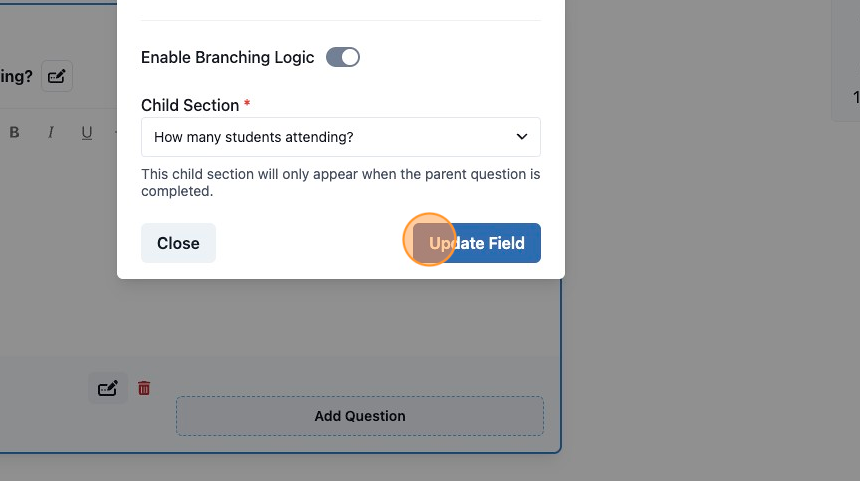This screenshot has width=860, height=481.
Task: Add a new question using Add Question
Action: [x=360, y=416]
